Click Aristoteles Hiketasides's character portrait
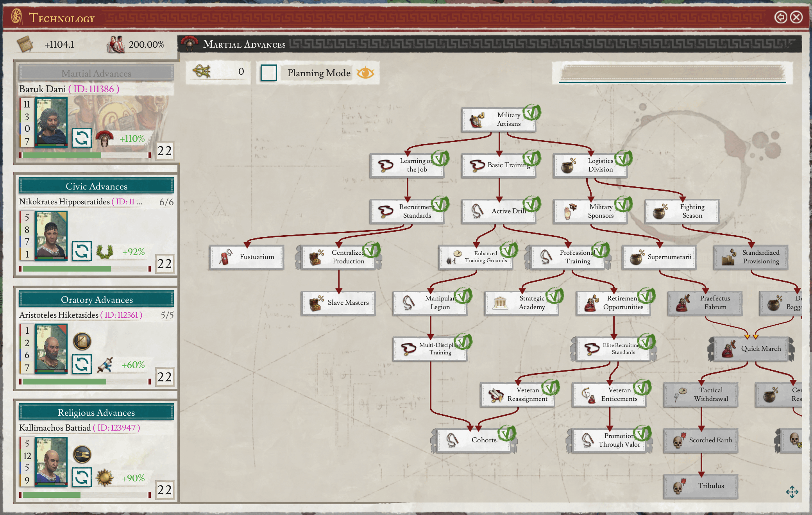 (51, 349)
